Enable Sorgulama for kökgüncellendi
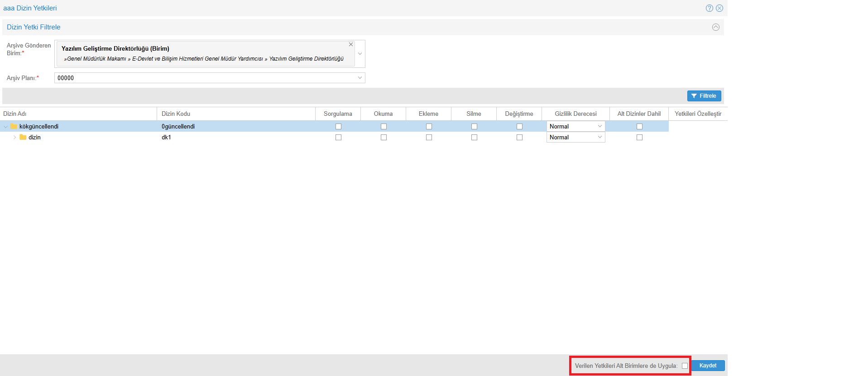 click(x=338, y=127)
